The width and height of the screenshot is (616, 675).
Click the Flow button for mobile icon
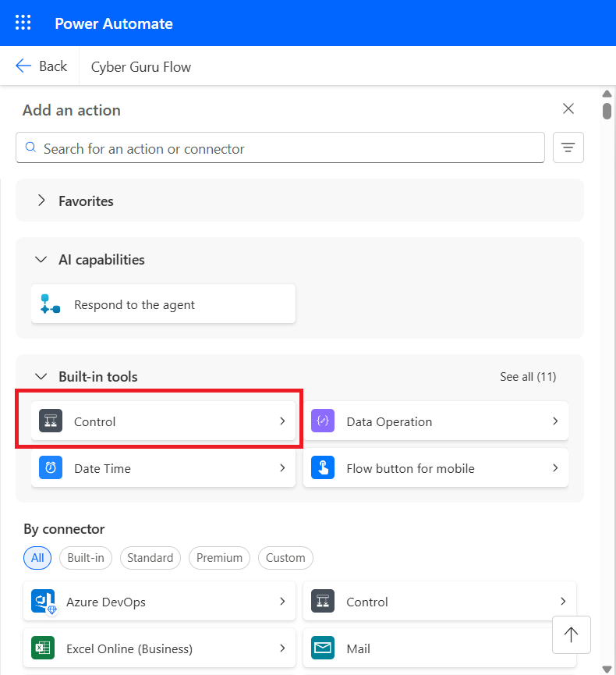323,467
